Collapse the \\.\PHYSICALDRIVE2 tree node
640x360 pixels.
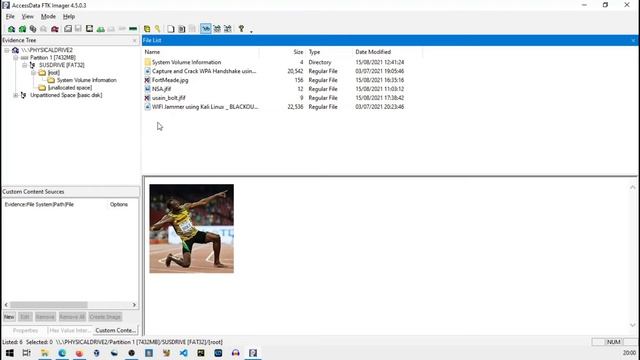pyautogui.click(x=7, y=50)
